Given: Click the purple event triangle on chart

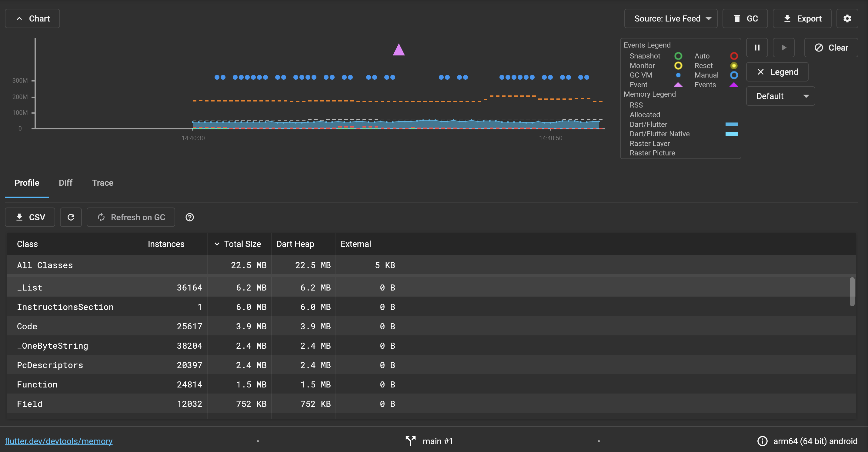Looking at the screenshot, I should (x=399, y=50).
